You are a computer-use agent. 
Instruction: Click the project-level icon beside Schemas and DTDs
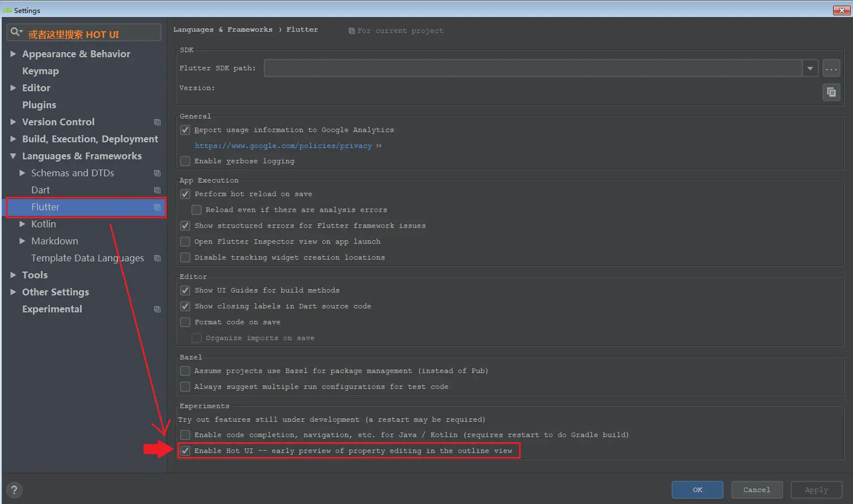[158, 173]
